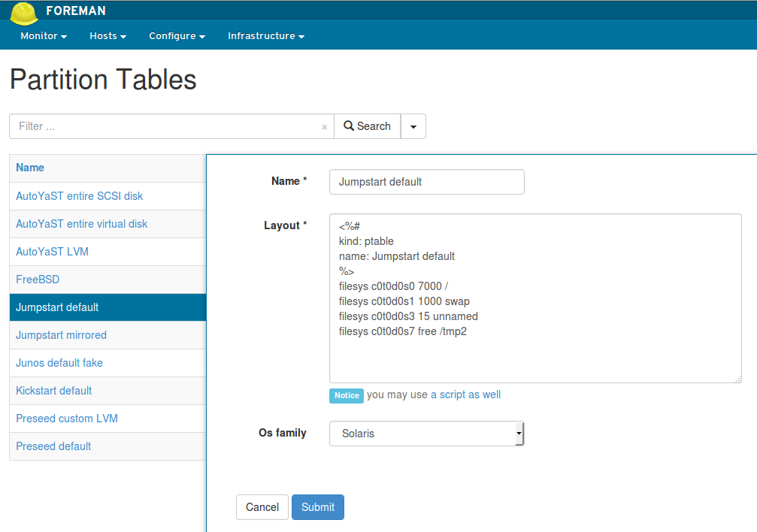Click the 'filesys c0t0d0s7 free /tmp2' line
The image size is (757, 532).
coord(403,331)
